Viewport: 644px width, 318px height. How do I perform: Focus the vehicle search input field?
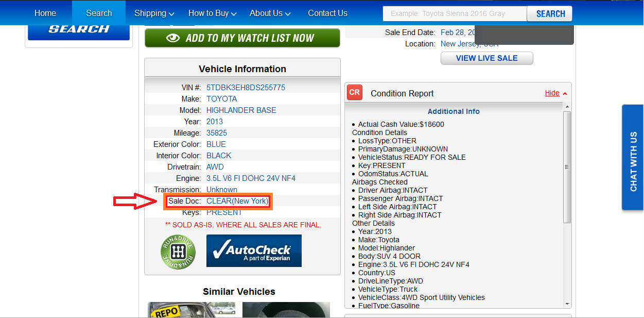tap(455, 14)
